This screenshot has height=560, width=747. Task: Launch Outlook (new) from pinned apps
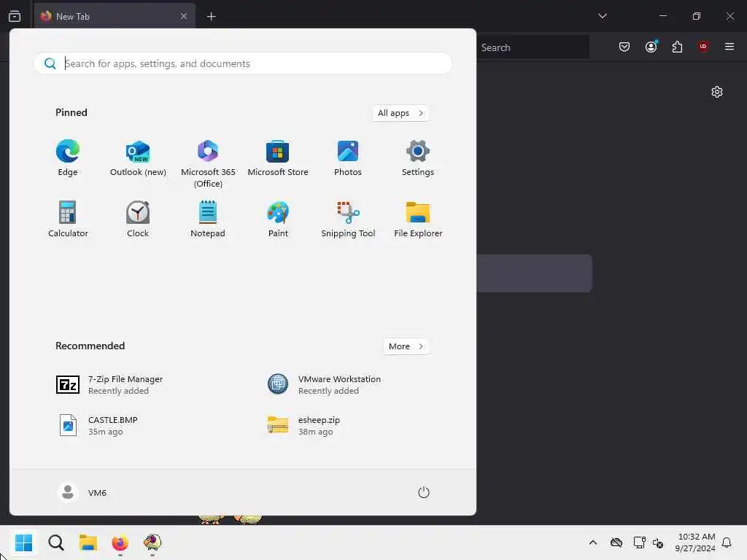click(x=138, y=158)
